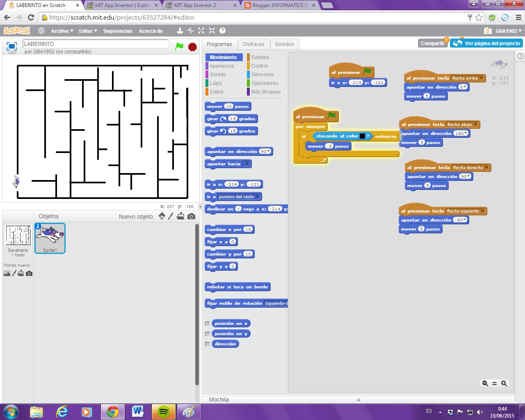
Task: Reset scripts area zoom
Action: tap(495, 383)
